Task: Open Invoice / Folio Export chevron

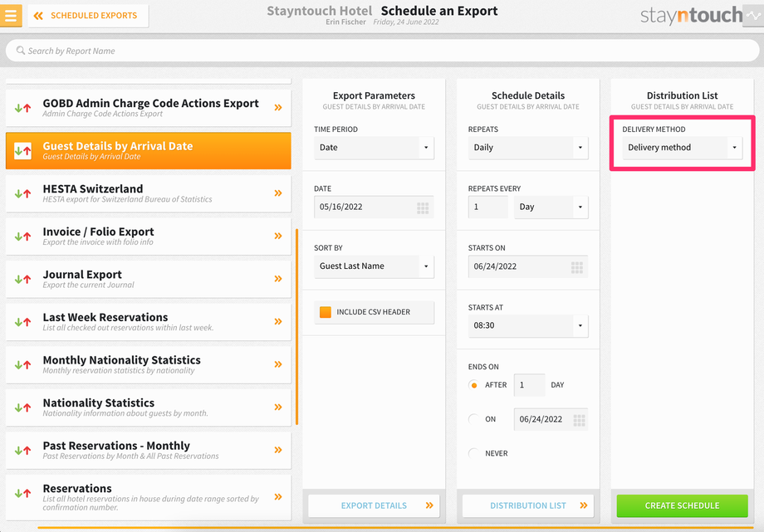Action: [x=278, y=237]
